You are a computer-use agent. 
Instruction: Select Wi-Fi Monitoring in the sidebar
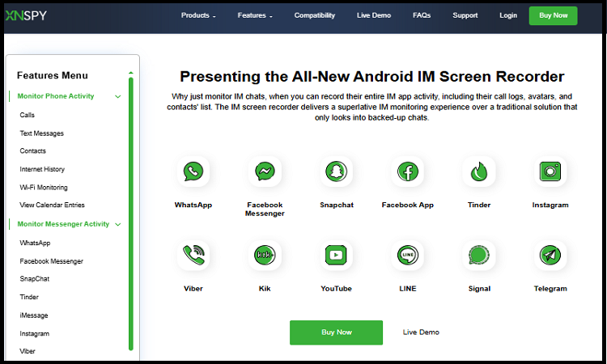click(x=44, y=187)
